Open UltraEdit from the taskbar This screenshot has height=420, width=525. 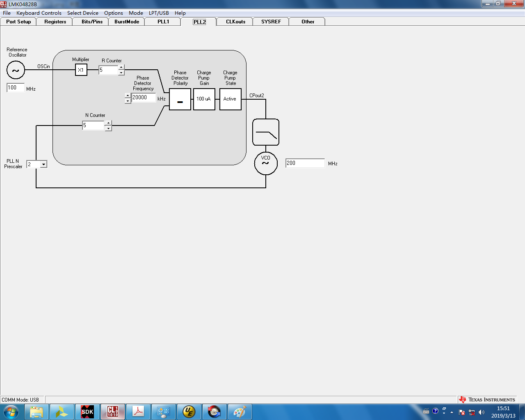(x=189, y=412)
